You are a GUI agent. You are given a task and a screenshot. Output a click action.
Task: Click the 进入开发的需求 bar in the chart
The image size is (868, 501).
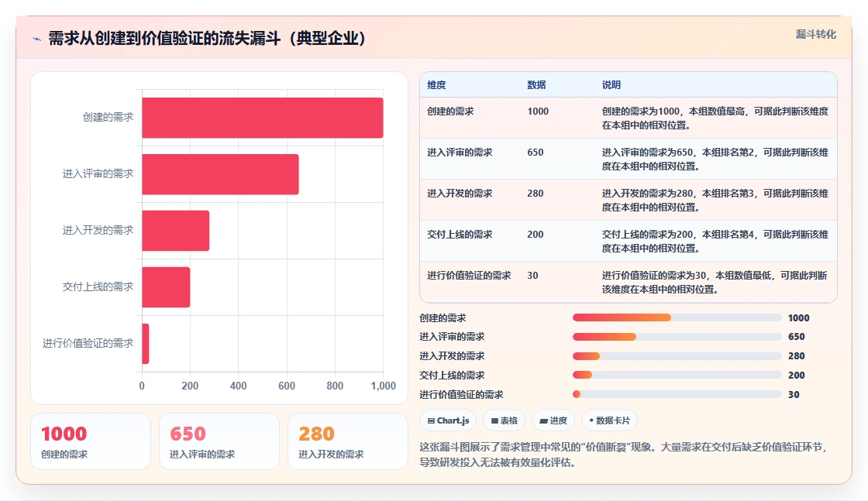click(175, 231)
